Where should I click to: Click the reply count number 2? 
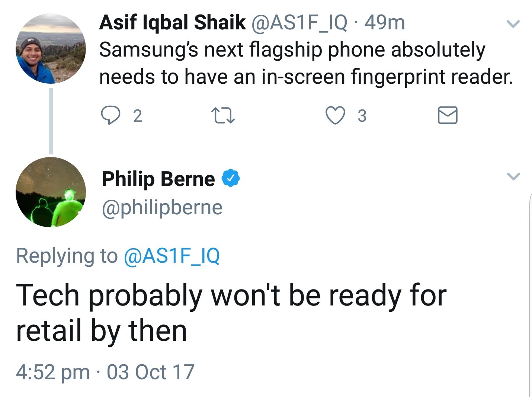pyautogui.click(x=137, y=116)
